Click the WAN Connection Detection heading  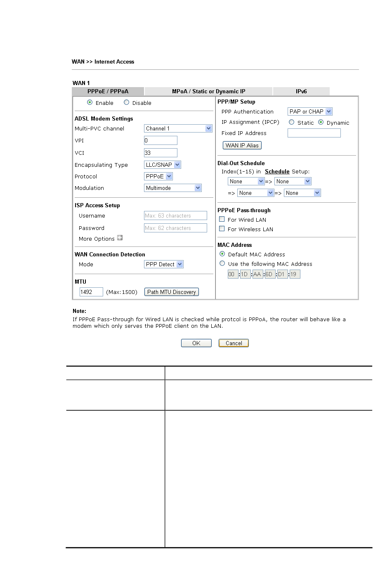pos(110,254)
